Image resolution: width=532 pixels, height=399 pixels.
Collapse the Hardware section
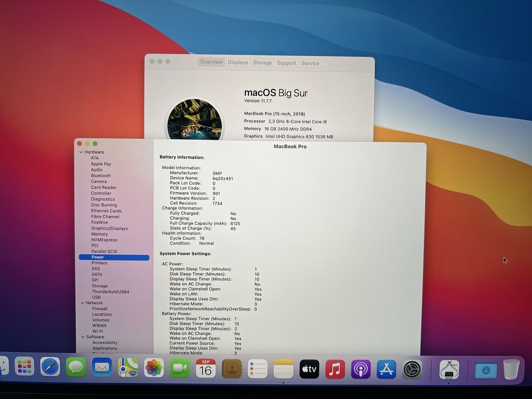[x=81, y=152]
